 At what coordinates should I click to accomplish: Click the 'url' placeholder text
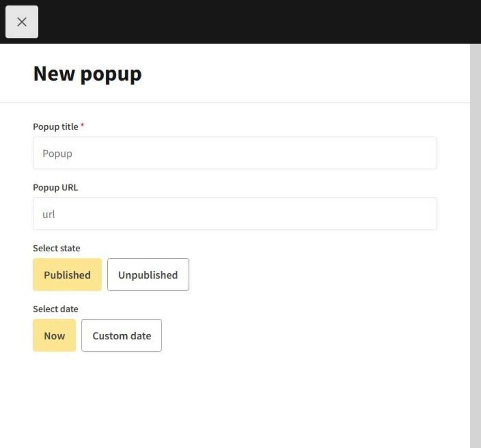[49, 214]
